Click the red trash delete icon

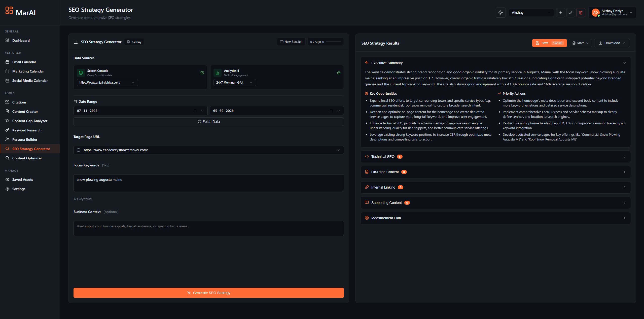click(x=581, y=13)
